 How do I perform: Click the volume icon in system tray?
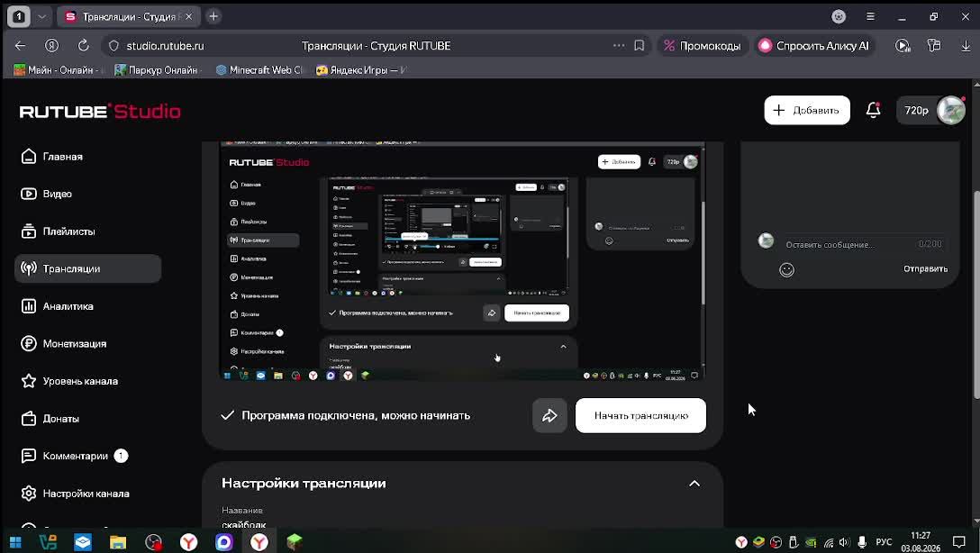pos(844,542)
